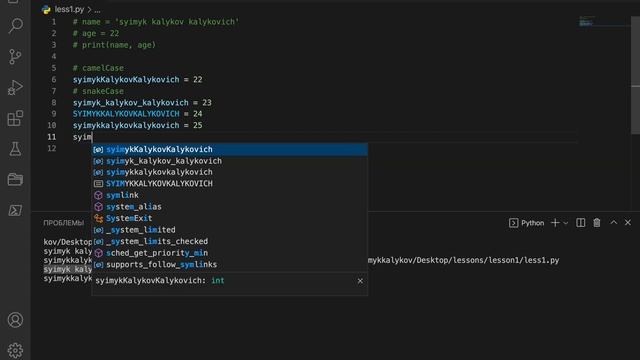Click terminal path ending lesson1/less1.py
Screen dimensions: 640x360
[x=463, y=260]
